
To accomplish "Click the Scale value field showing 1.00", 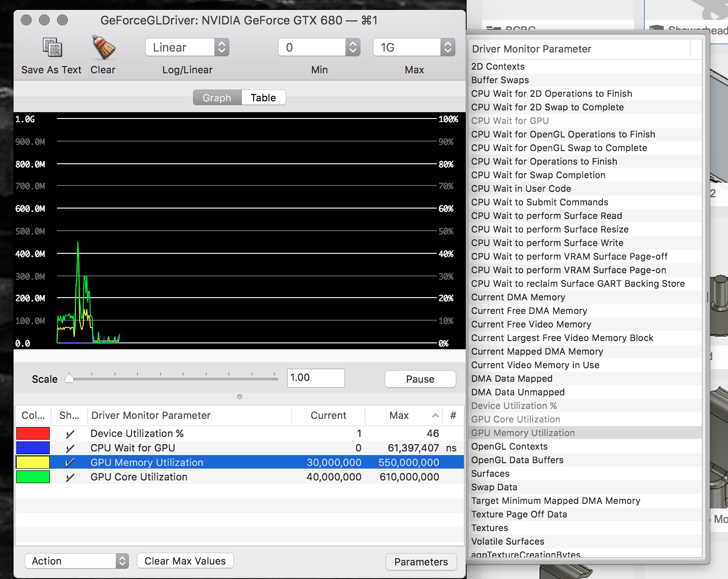I will [x=316, y=378].
